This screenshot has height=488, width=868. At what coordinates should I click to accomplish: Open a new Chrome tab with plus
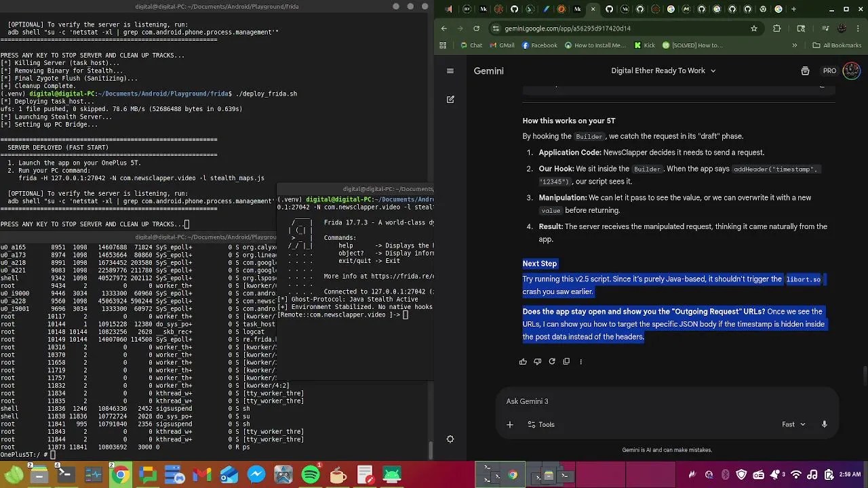coord(794,9)
